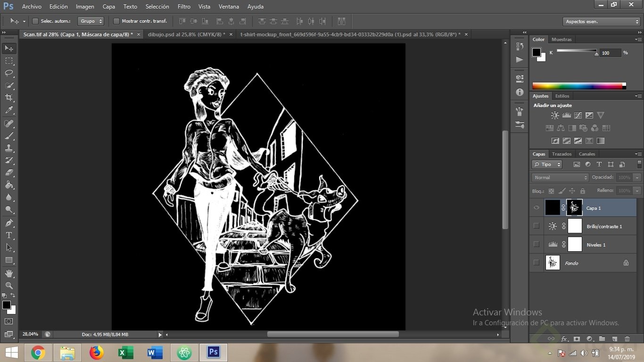Click the type layer filter icon
The width and height of the screenshot is (644, 362).
[599, 165]
